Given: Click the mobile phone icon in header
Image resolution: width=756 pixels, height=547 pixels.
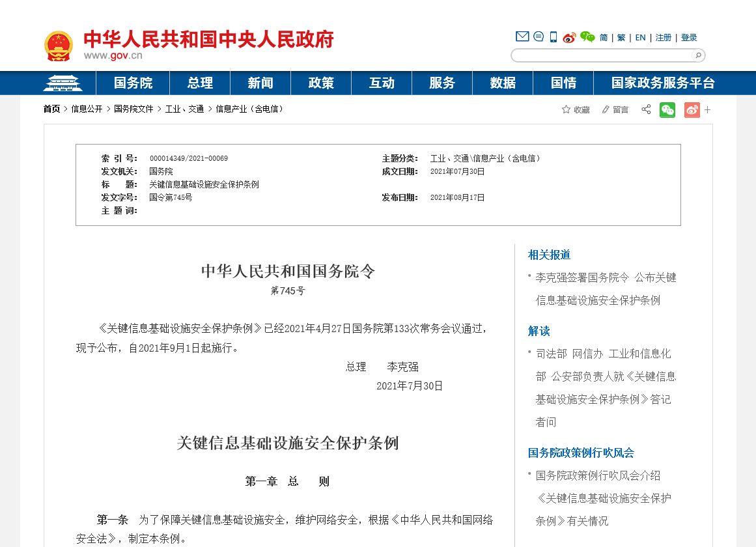Looking at the screenshot, I should click(553, 37).
